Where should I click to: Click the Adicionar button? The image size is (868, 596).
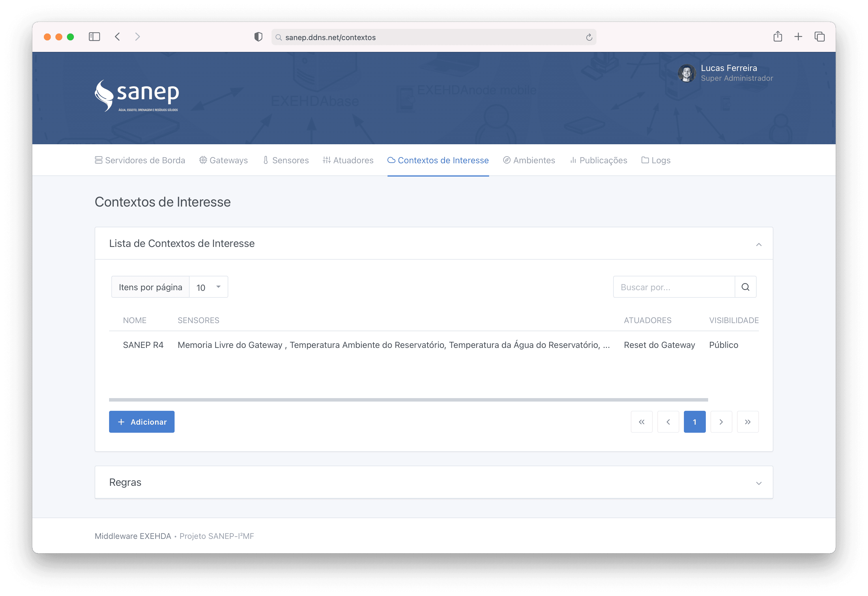point(142,421)
